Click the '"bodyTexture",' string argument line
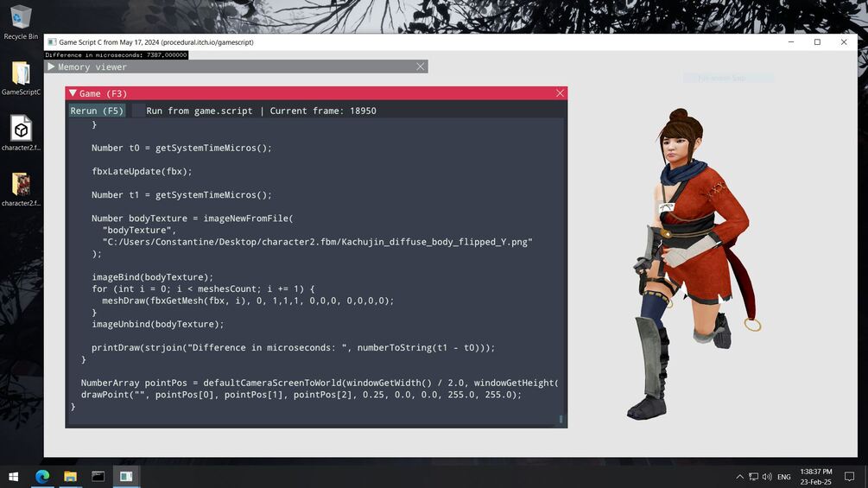The width and height of the screenshot is (868, 488). 139,230
